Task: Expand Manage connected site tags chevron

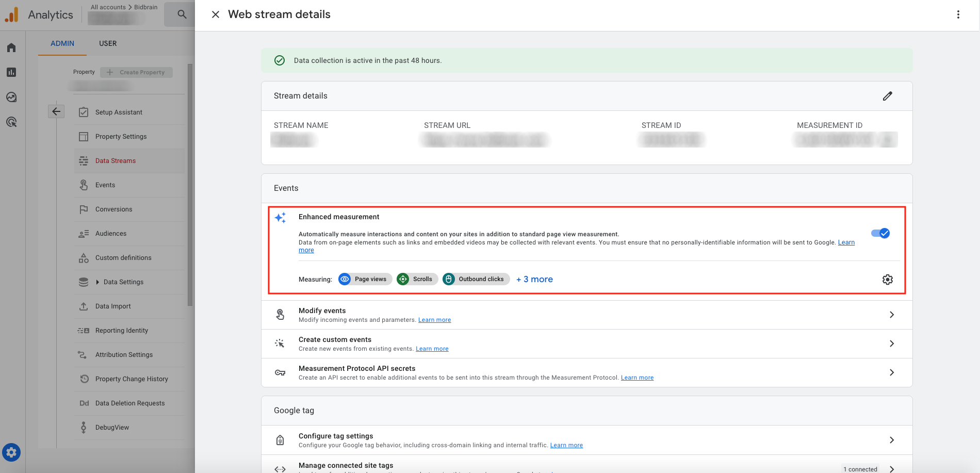Action: click(x=892, y=469)
